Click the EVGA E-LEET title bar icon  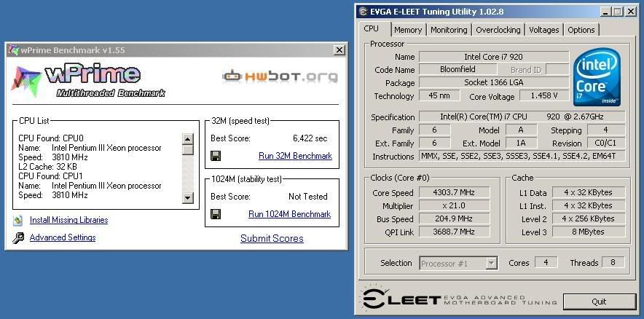(363, 12)
